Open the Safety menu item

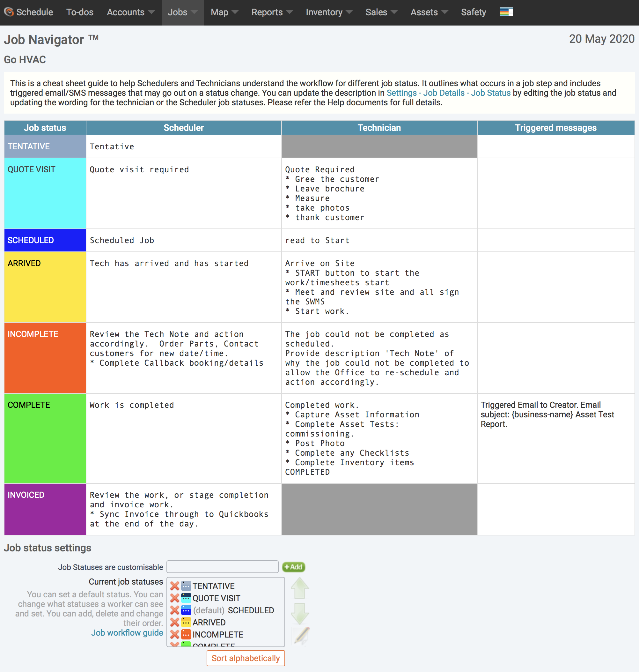[x=473, y=12]
